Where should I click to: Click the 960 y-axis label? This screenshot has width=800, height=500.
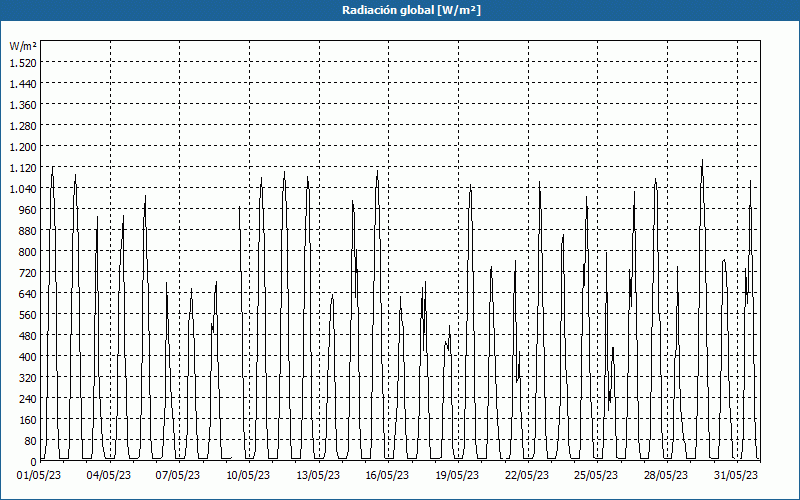pyautogui.click(x=28, y=210)
